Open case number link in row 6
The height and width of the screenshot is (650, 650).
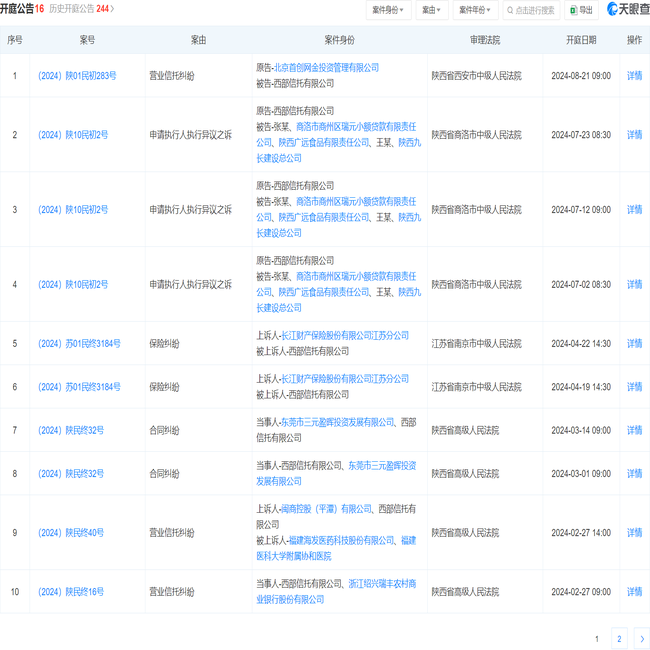tap(79, 387)
